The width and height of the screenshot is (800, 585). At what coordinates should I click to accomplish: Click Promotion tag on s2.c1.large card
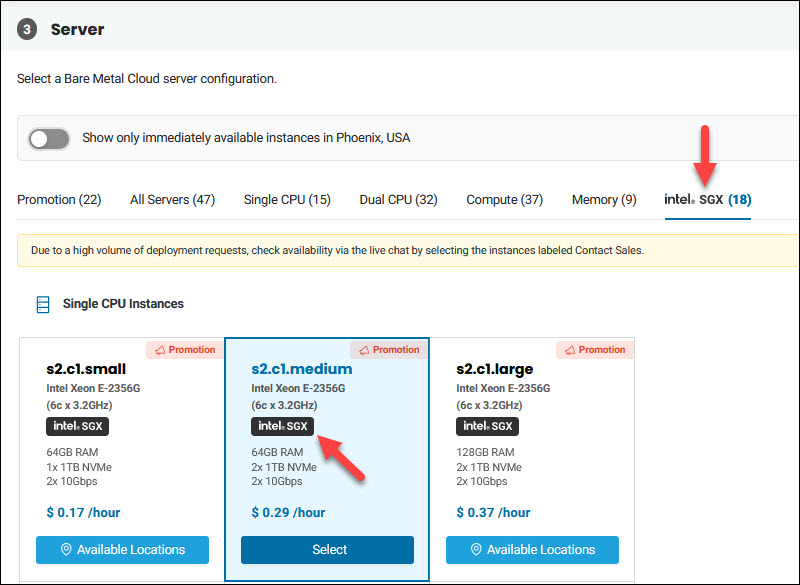[595, 350]
